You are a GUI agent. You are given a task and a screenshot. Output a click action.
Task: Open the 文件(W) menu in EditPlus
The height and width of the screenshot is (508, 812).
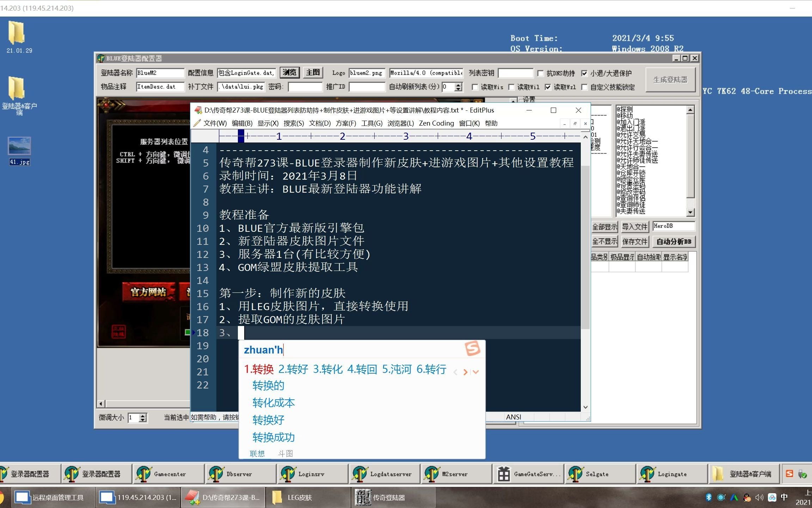tap(215, 123)
